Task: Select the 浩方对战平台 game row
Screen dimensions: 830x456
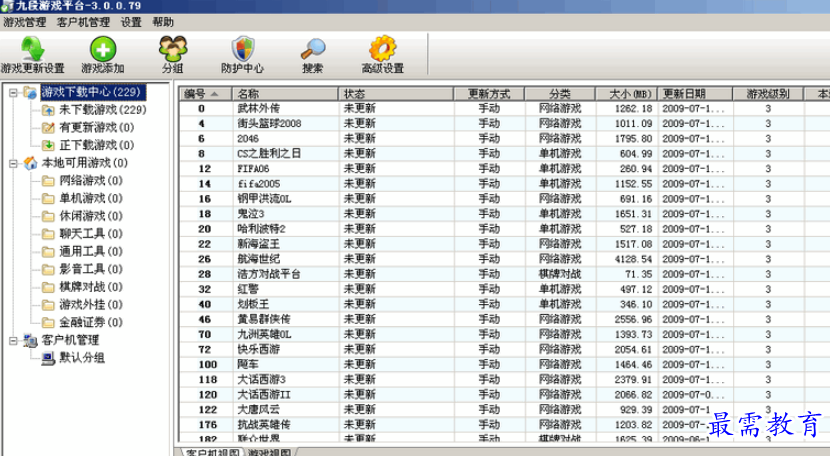Action: point(504,274)
